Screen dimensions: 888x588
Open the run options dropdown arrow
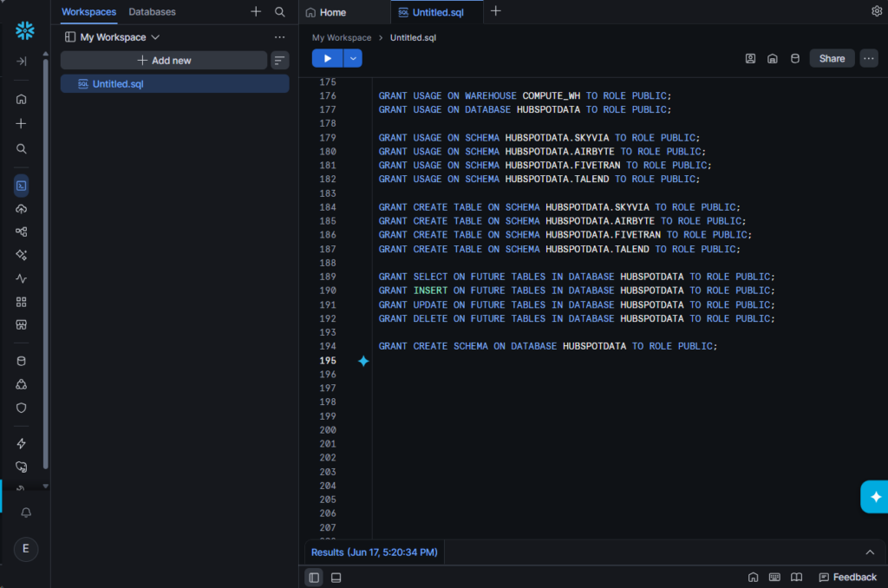point(353,58)
